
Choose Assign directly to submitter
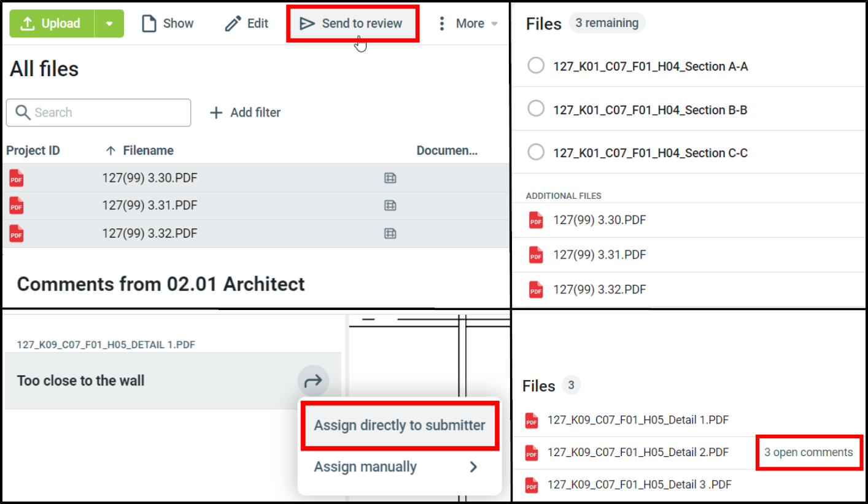point(400,425)
